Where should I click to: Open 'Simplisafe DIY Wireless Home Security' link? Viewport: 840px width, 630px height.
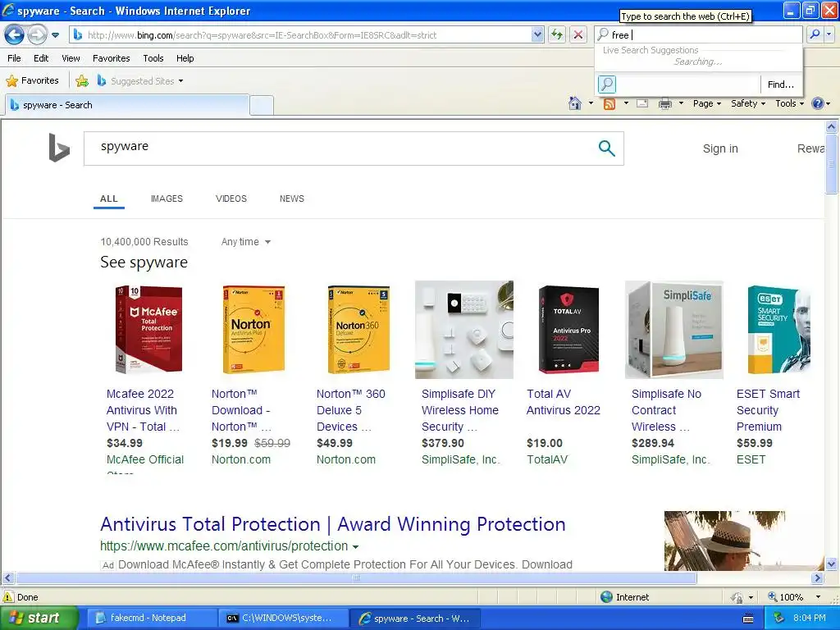459,410
